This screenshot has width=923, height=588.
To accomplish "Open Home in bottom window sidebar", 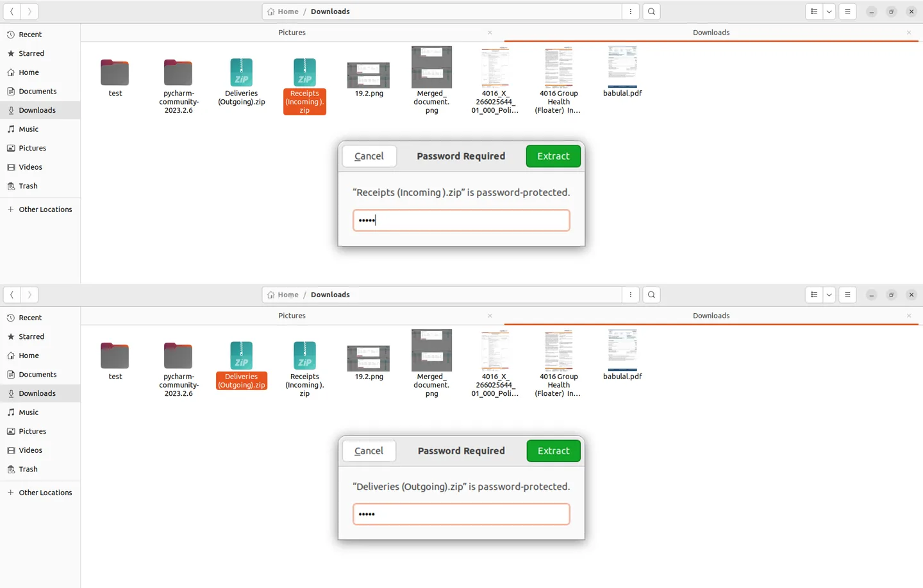I will pos(40,355).
